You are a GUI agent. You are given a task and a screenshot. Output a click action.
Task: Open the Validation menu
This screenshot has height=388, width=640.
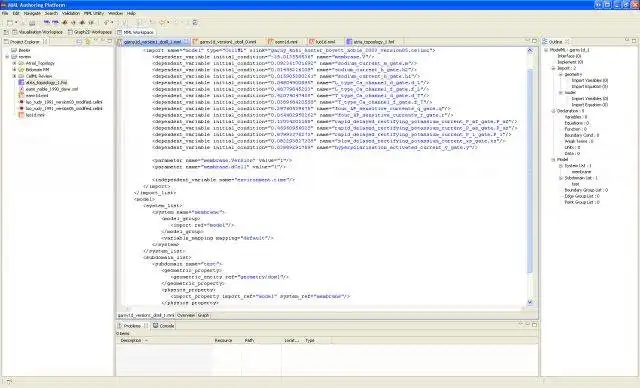[x=71, y=13]
